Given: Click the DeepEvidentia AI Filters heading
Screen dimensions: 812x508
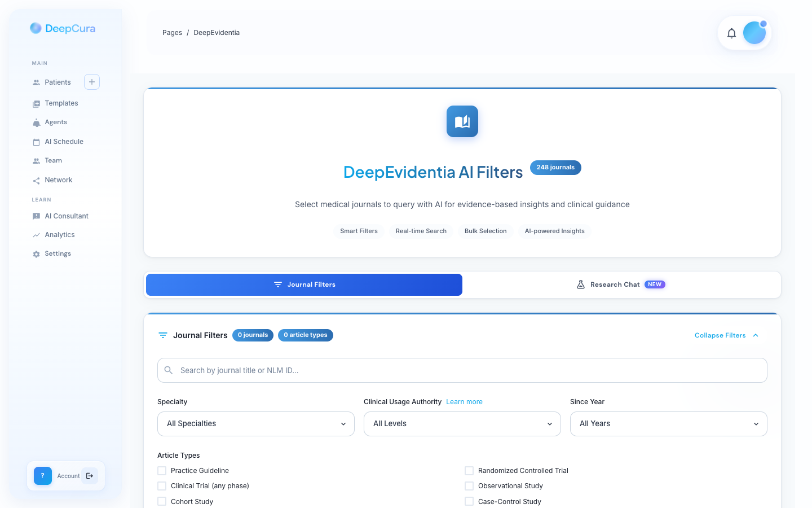Looking at the screenshot, I should click(433, 172).
